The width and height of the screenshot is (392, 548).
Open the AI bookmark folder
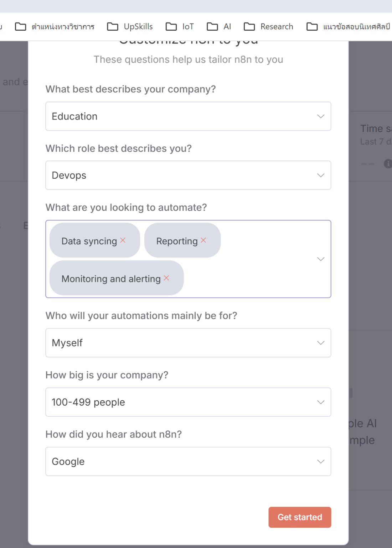tap(219, 27)
